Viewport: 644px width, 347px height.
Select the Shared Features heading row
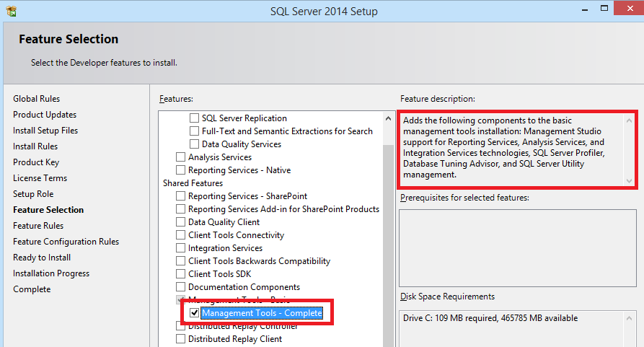[193, 183]
